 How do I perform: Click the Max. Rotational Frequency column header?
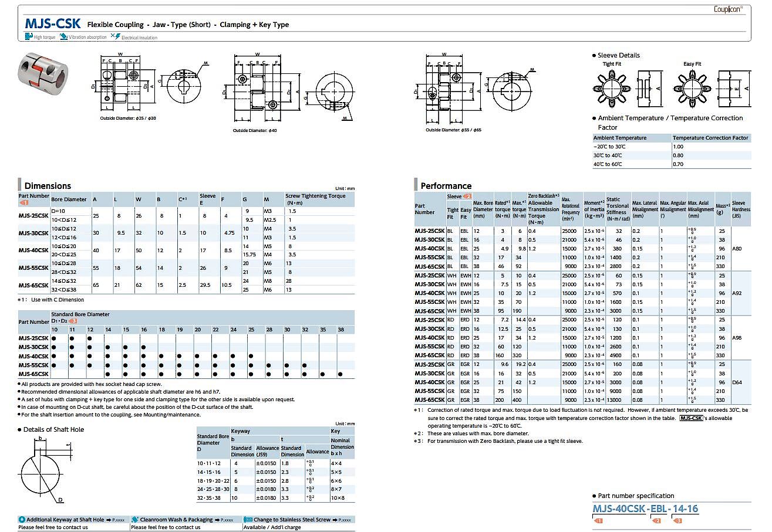click(571, 209)
